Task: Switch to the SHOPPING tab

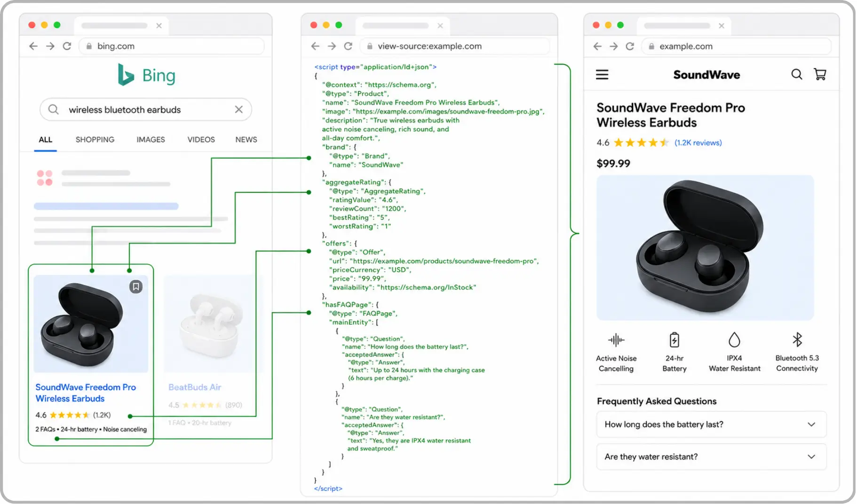Action: point(95,140)
